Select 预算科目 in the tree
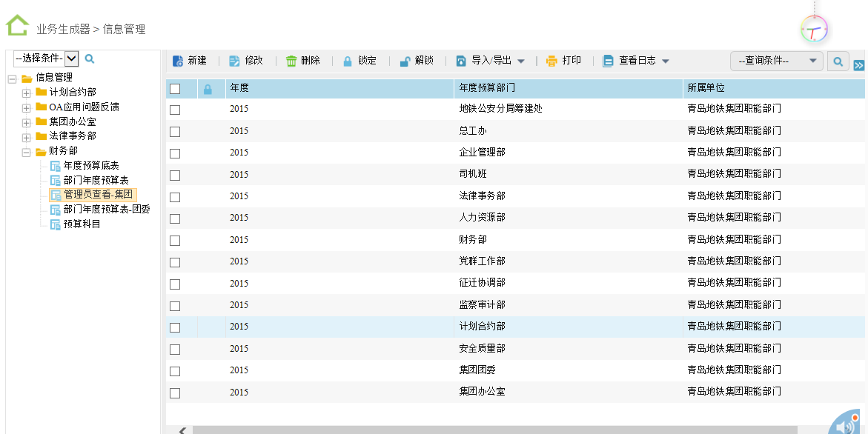 coord(82,224)
